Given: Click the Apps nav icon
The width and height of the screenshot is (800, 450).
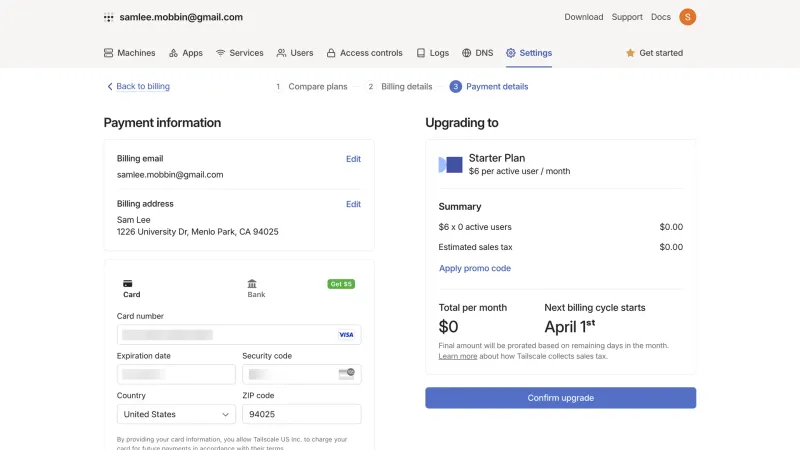Looking at the screenshot, I should 173,53.
